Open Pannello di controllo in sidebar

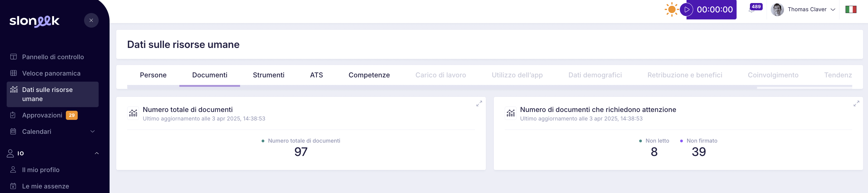tap(53, 57)
